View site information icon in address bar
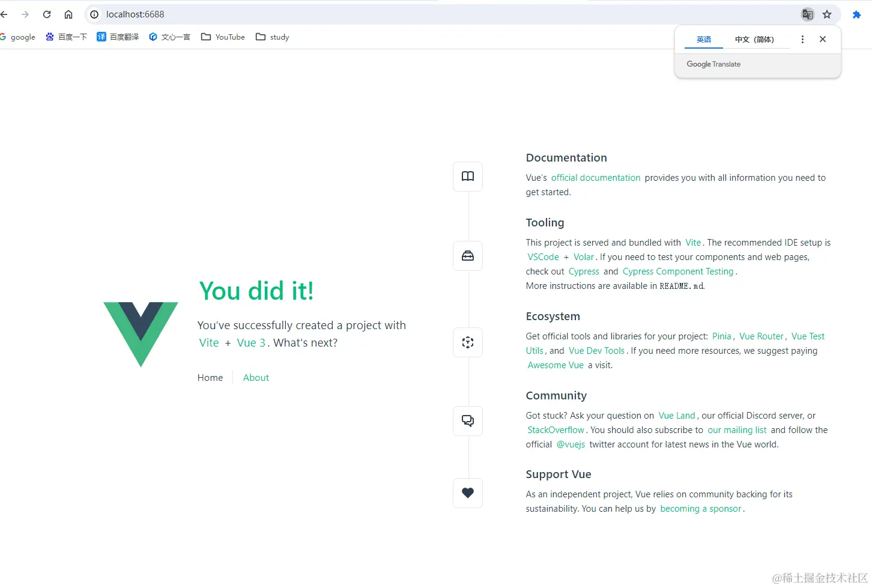 pos(94,14)
